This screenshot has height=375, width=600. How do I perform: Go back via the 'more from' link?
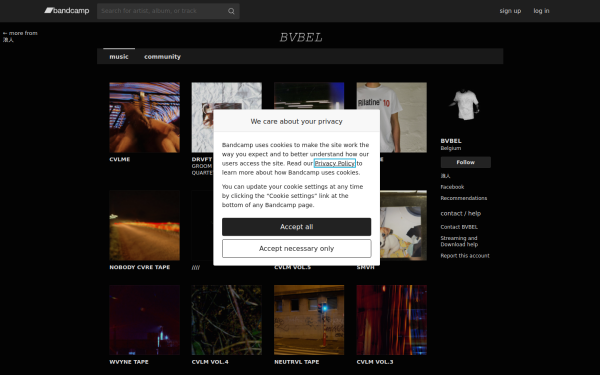coord(20,36)
